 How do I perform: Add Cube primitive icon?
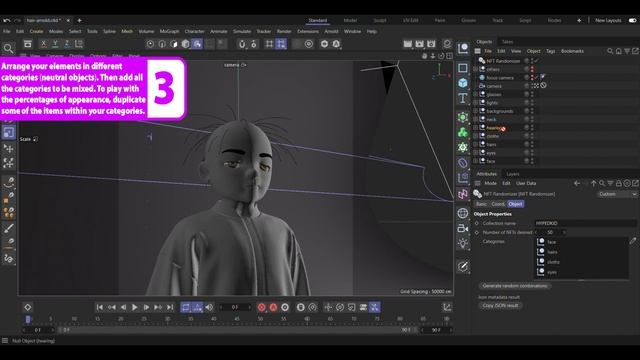(x=463, y=83)
